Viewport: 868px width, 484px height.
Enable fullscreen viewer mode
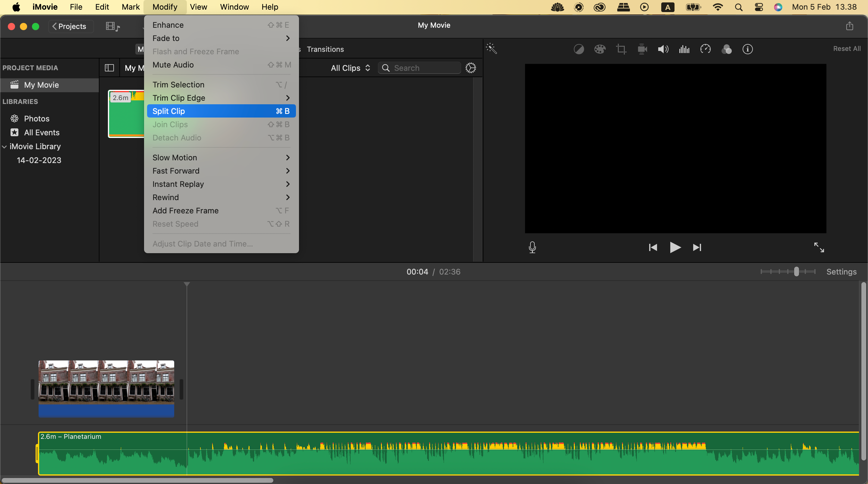click(819, 247)
